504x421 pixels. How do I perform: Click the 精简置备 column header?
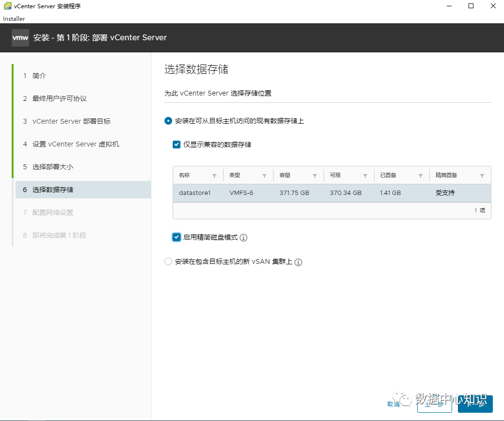[x=446, y=175]
